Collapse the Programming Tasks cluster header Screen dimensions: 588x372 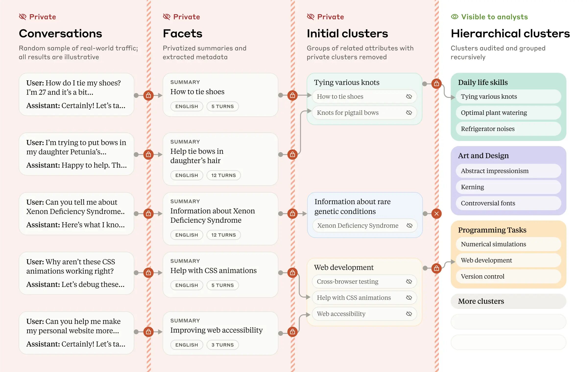[x=492, y=230]
